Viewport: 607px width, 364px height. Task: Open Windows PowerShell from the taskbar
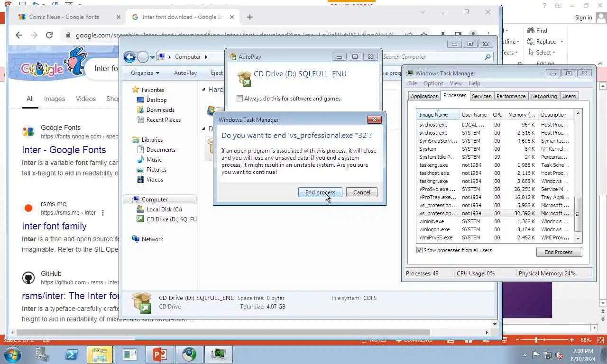(x=72, y=354)
